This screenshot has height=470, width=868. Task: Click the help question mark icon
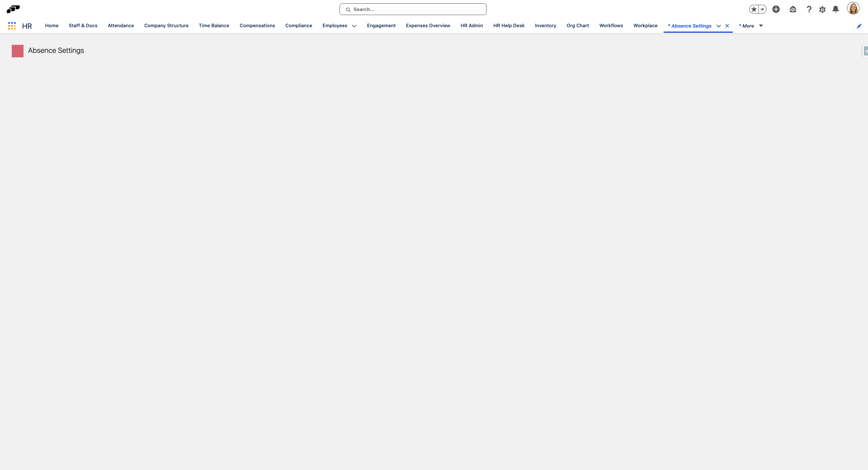tap(809, 9)
